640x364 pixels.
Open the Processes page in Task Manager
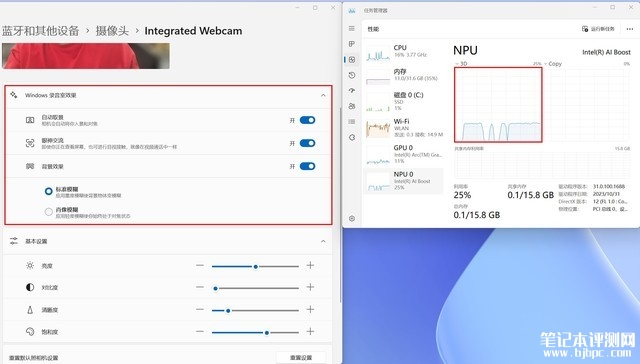[352, 44]
